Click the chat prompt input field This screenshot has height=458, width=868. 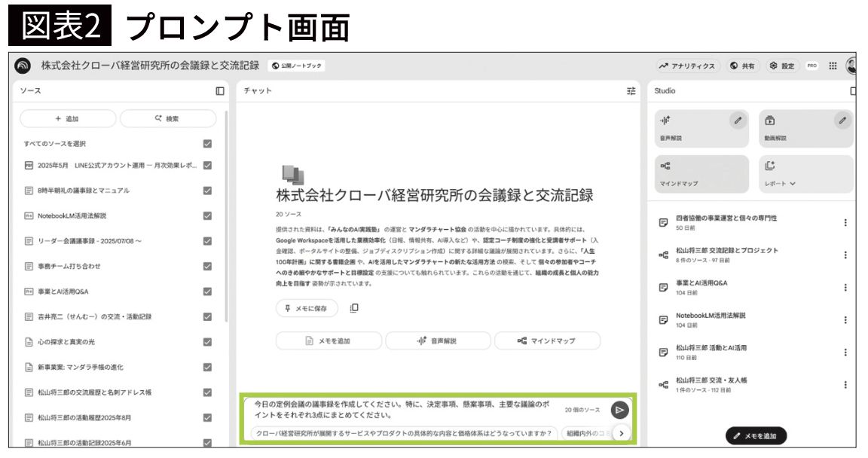coord(399,410)
